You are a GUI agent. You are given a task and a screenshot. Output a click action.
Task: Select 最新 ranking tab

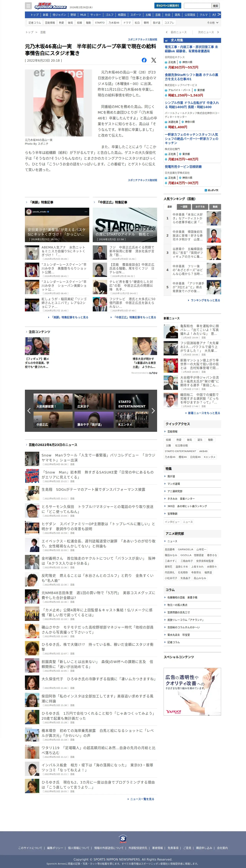[x=170, y=207]
